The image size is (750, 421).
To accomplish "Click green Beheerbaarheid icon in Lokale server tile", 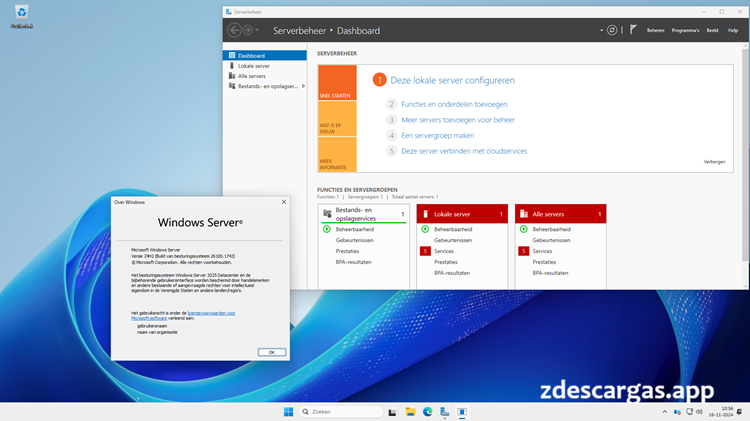I will (425, 229).
